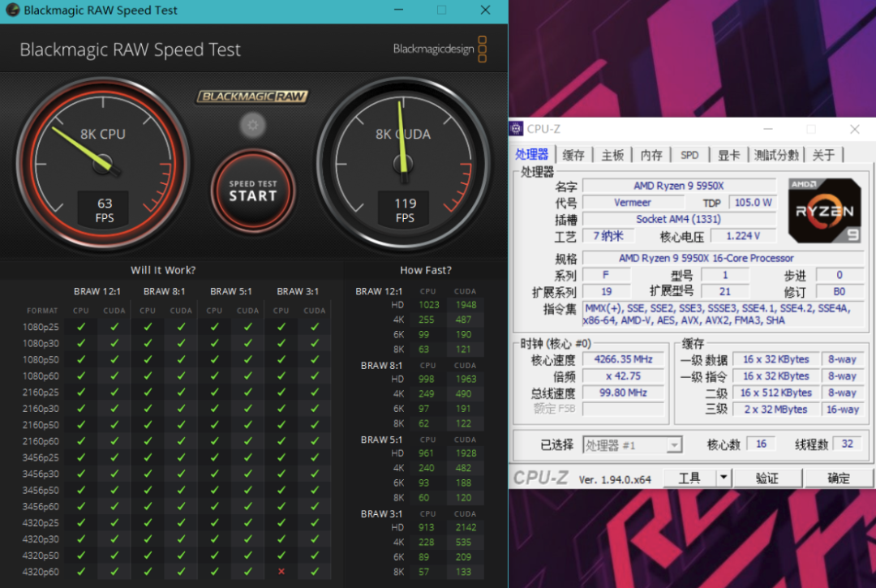Image resolution: width=876 pixels, height=588 pixels.
Task: Click the BLACKMAGIC RAW badge logo
Action: click(x=252, y=97)
